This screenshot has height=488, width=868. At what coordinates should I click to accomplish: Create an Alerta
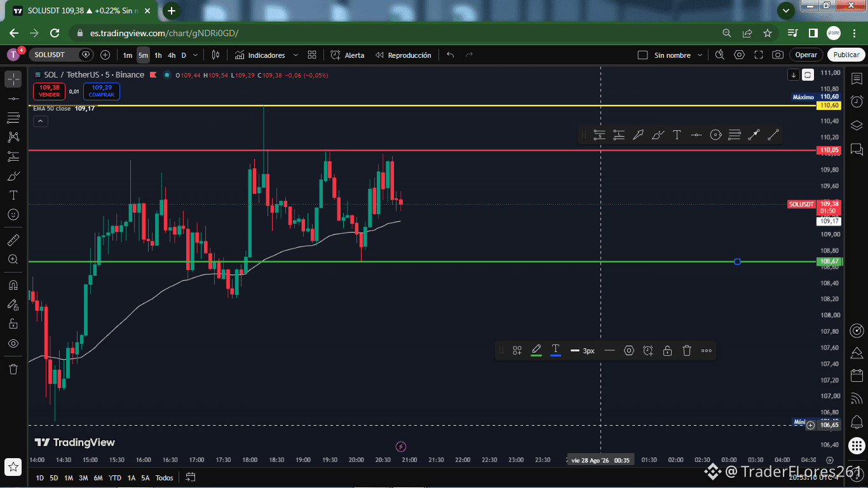coord(348,55)
